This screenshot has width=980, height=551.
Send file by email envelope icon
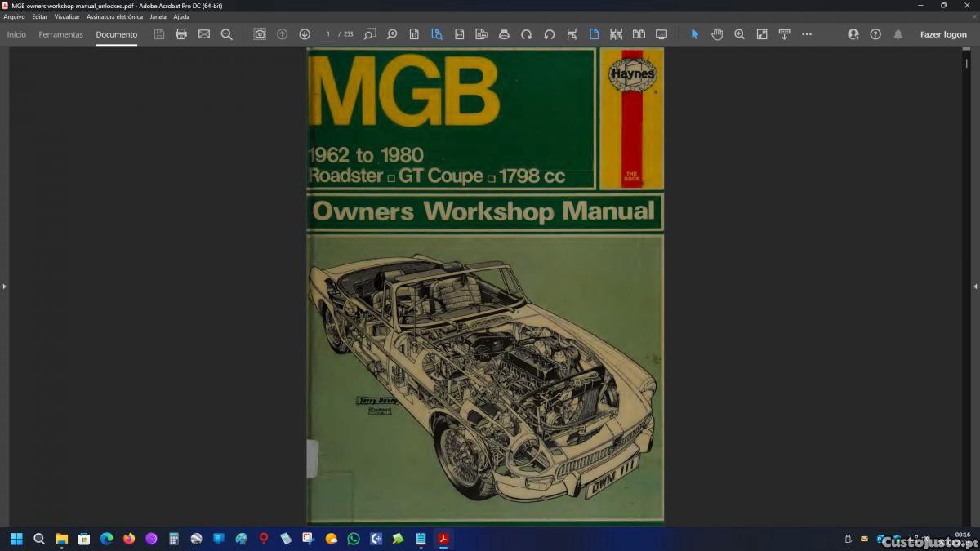[x=204, y=34]
